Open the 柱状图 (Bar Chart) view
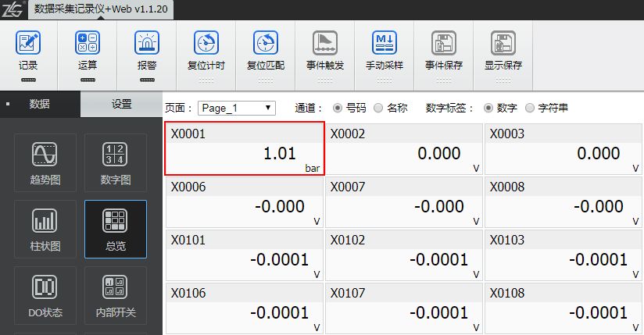Screen dimensions: 644x335 click(45, 230)
